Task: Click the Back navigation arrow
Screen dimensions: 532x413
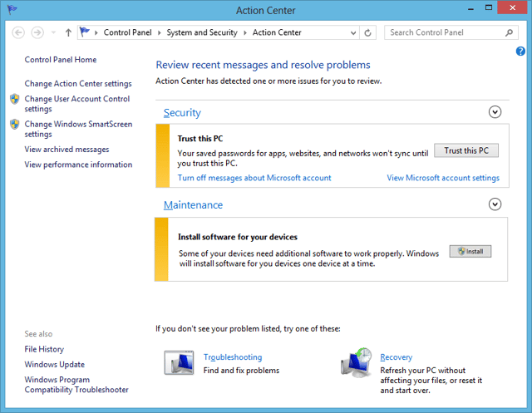Action: [x=18, y=32]
